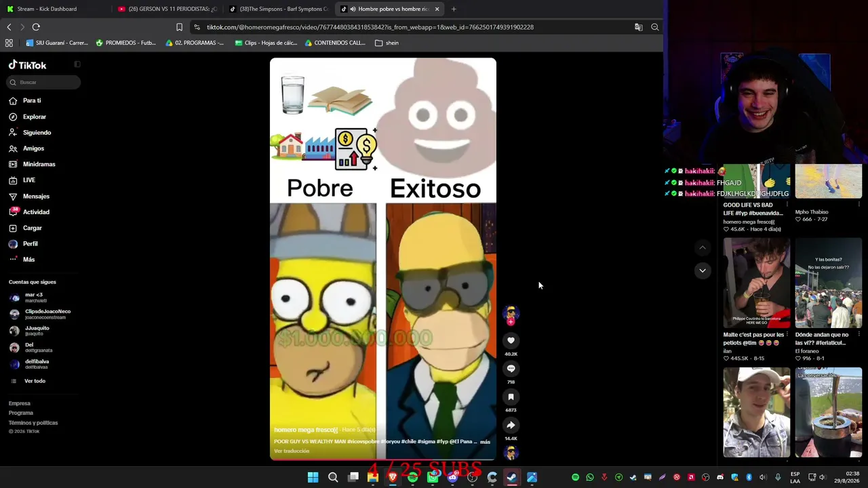This screenshot has width=868, height=488.
Task: Go to the next video with down arrow
Action: 703,270
